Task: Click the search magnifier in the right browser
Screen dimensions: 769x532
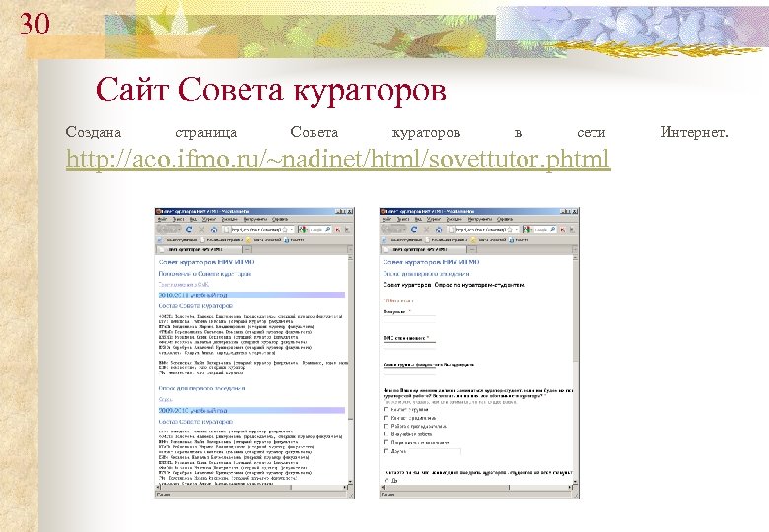Action: click(552, 230)
